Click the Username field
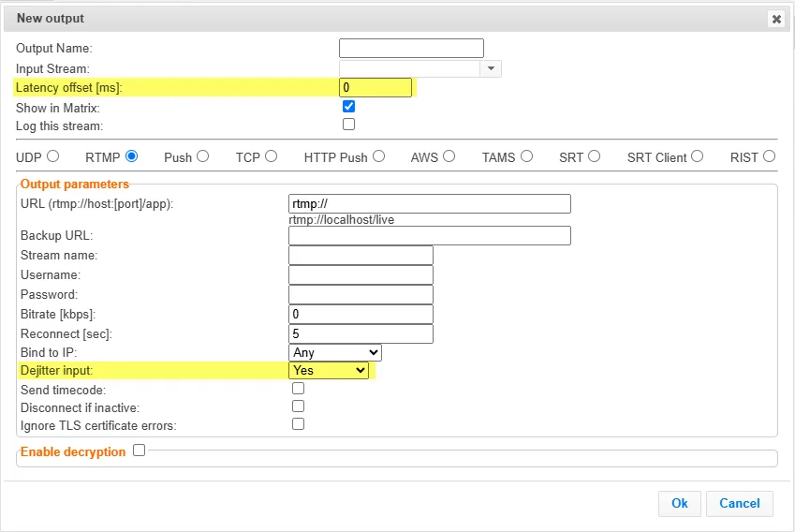The height and width of the screenshot is (532, 795). pyautogui.click(x=361, y=274)
